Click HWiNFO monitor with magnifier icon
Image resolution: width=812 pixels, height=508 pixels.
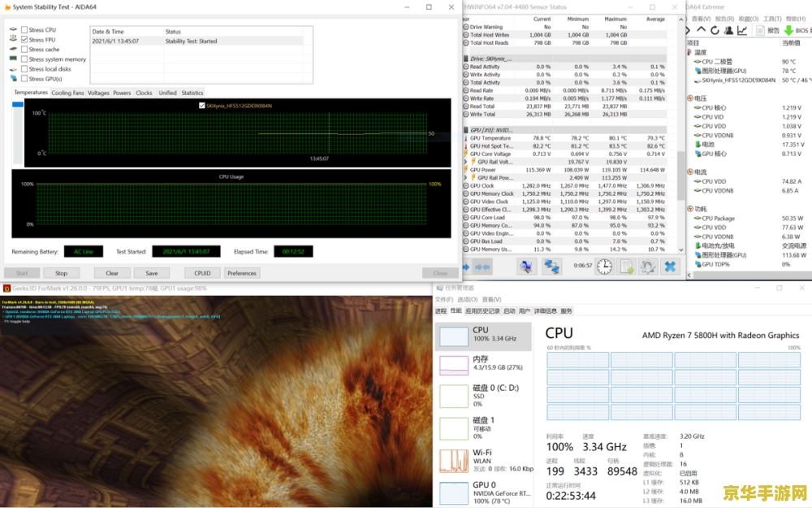527,267
